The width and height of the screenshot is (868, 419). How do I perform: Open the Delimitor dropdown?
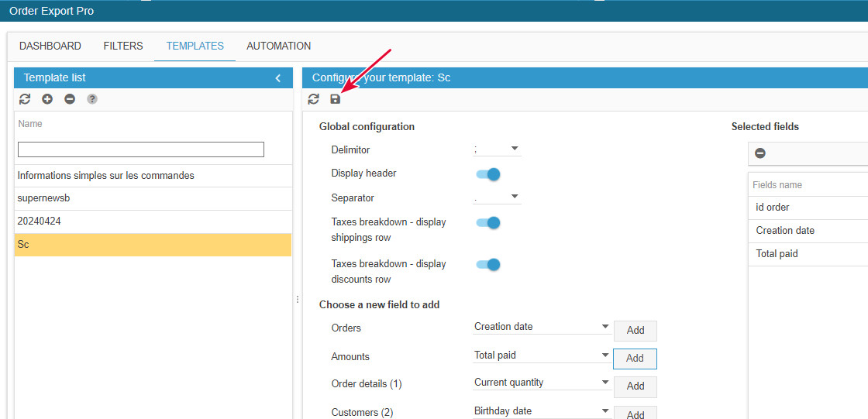(x=497, y=149)
